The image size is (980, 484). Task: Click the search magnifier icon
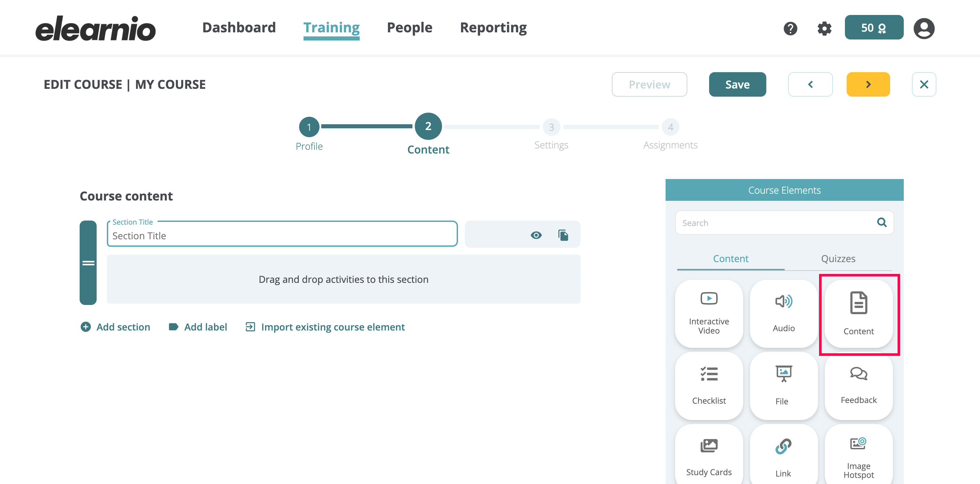[881, 222]
